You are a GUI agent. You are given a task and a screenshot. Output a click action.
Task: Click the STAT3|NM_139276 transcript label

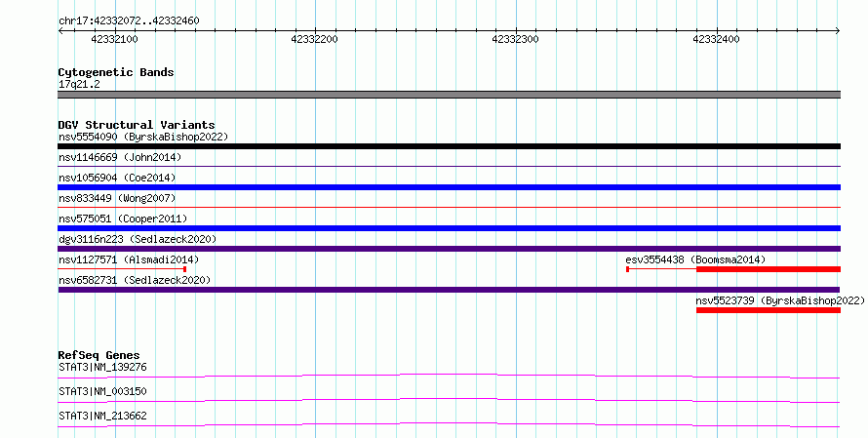[102, 367]
